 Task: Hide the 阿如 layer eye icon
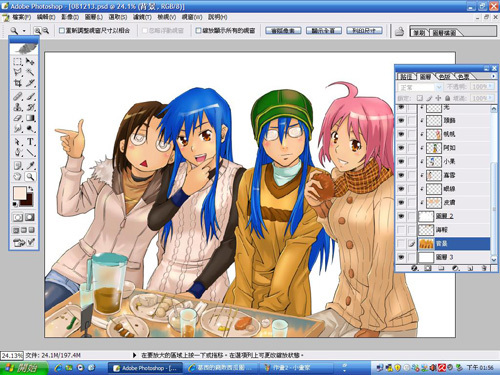pyautogui.click(x=401, y=148)
